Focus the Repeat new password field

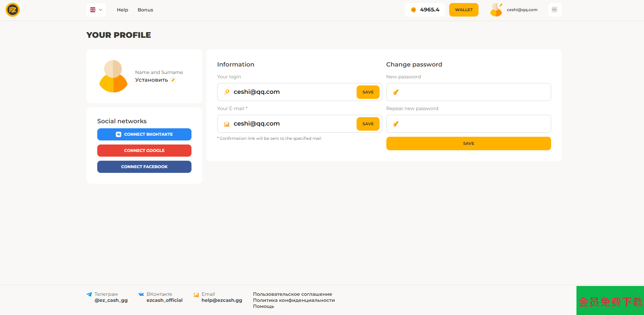click(x=473, y=124)
